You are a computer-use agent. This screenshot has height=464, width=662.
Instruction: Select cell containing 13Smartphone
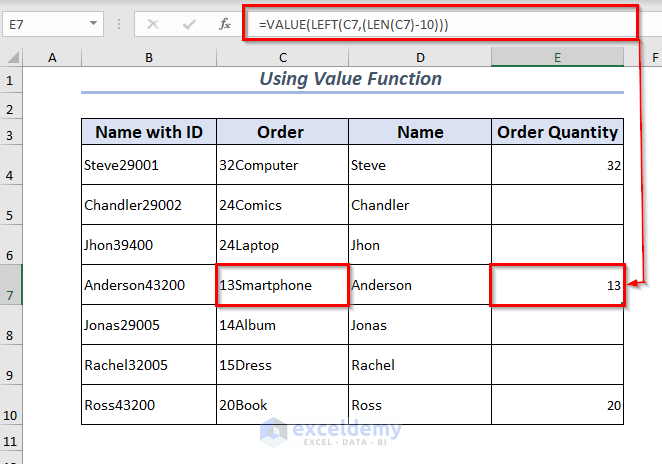tap(282, 285)
